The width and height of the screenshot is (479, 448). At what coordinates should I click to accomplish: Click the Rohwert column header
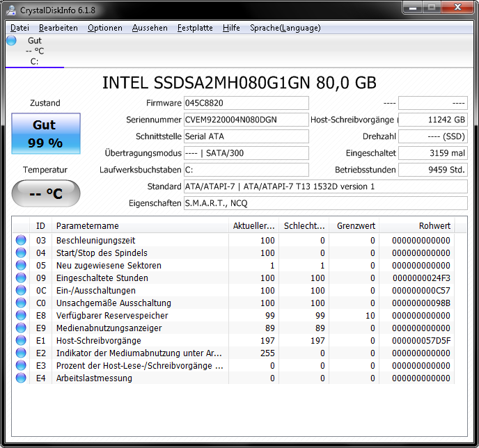click(x=417, y=226)
